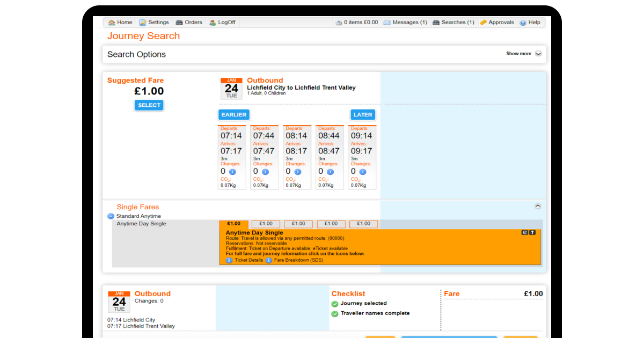
Task: Choose the 08:14 departure card
Action: click(x=297, y=157)
